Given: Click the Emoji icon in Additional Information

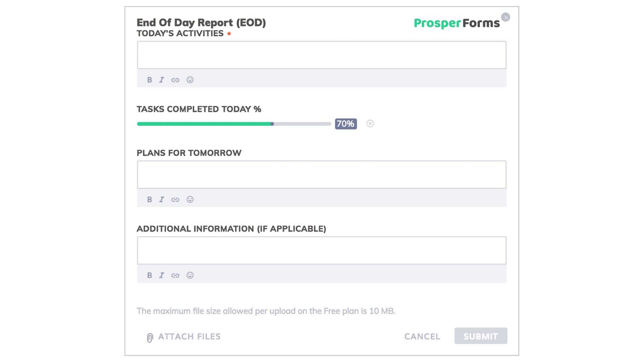Looking at the screenshot, I should pyautogui.click(x=190, y=275).
